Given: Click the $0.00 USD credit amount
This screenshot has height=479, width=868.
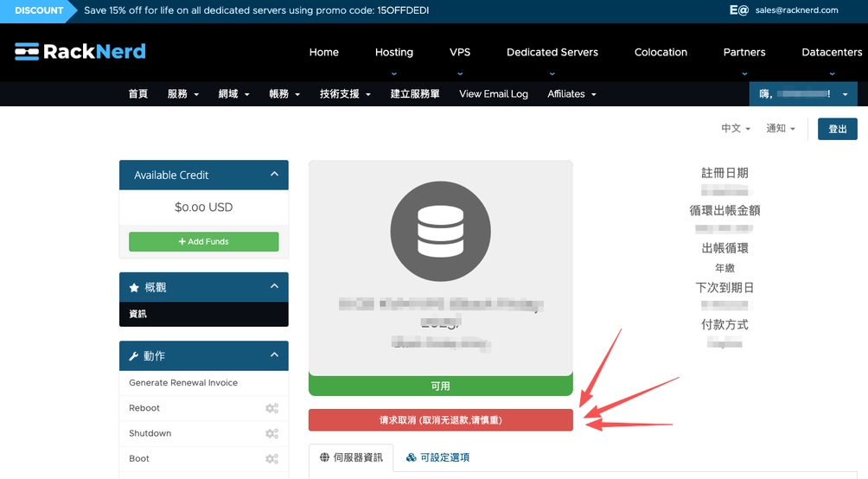Looking at the screenshot, I should point(204,208).
